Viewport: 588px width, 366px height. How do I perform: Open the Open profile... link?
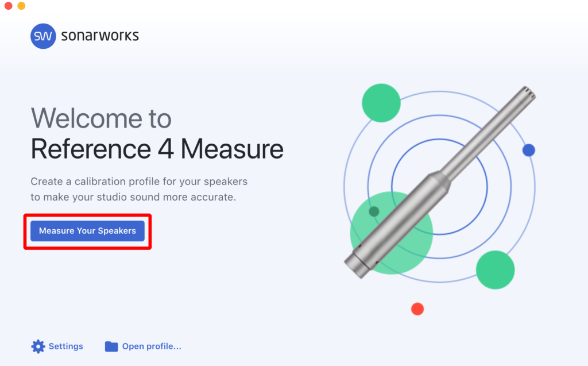click(x=152, y=346)
